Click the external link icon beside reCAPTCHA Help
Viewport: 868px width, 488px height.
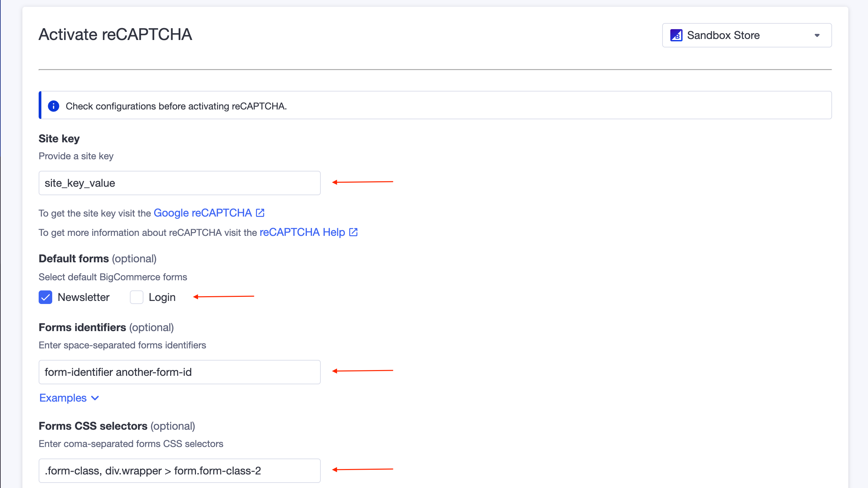353,232
